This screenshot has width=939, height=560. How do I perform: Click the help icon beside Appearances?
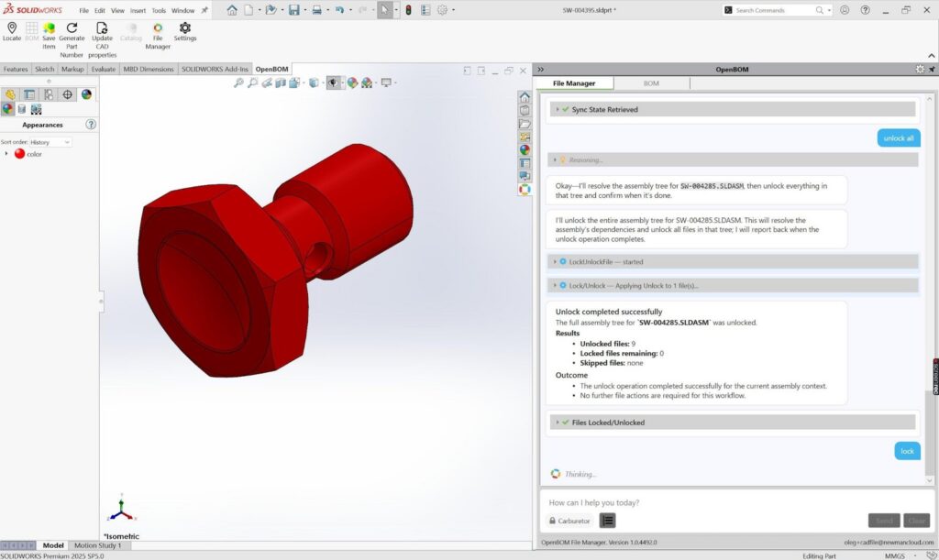[91, 125]
